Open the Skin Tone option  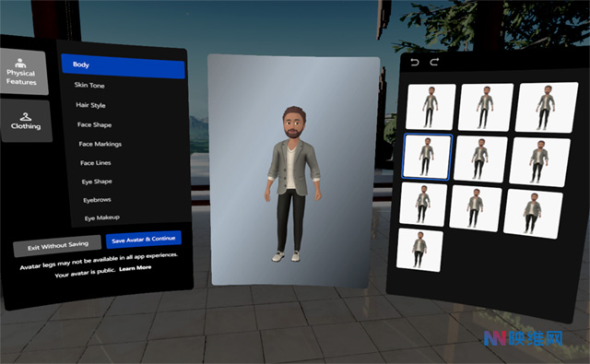click(89, 85)
